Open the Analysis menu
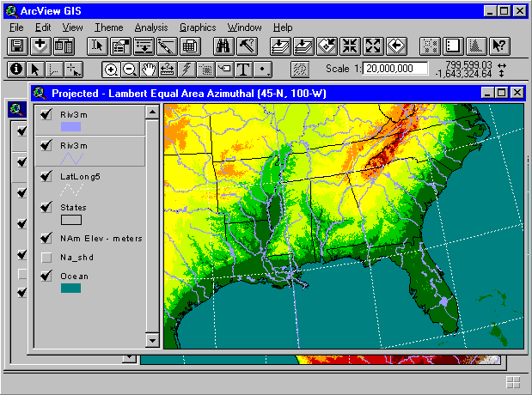This screenshot has width=532, height=395. [x=151, y=27]
